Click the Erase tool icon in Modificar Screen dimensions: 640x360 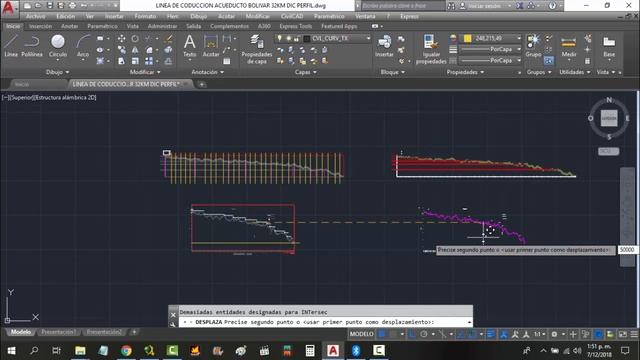pos(168,38)
